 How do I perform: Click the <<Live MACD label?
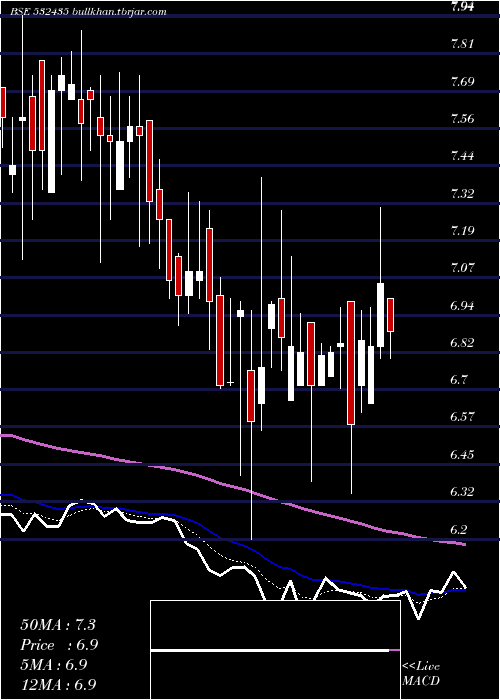pyautogui.click(x=421, y=673)
